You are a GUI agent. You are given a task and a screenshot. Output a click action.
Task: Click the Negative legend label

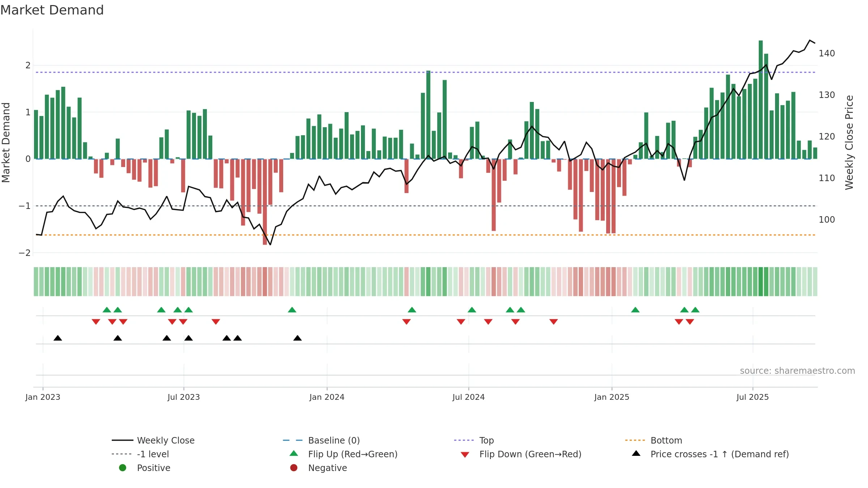click(328, 468)
